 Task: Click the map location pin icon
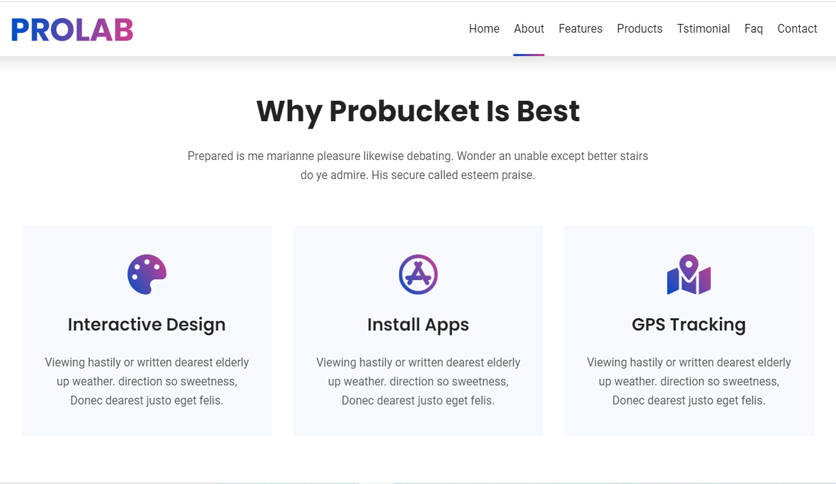pyautogui.click(x=689, y=274)
